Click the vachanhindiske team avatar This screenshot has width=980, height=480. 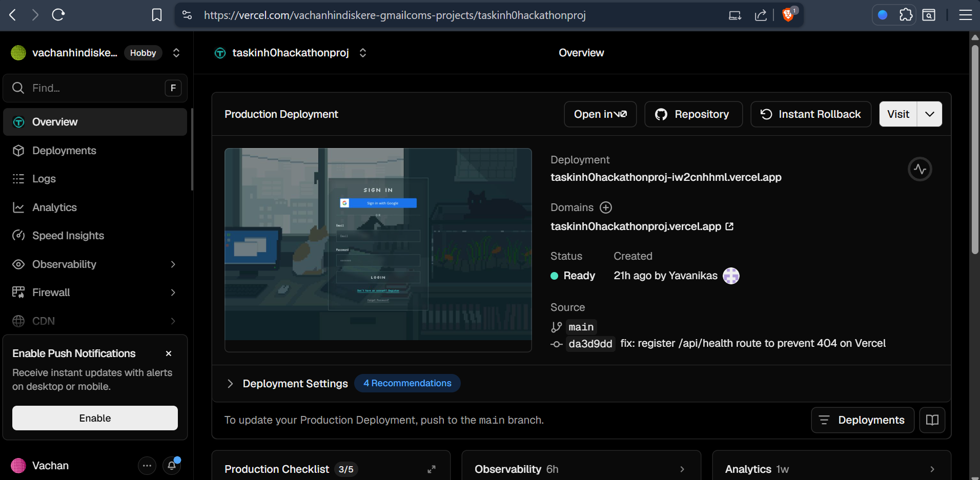tap(18, 53)
